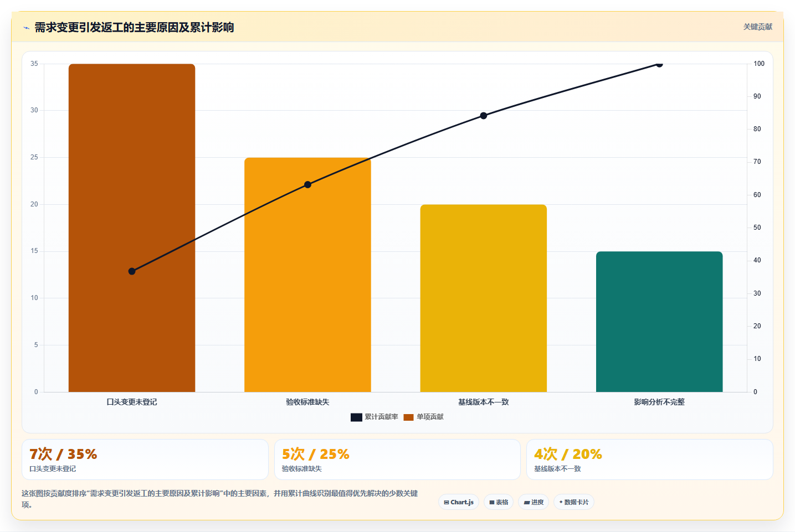Click the 基线版本不一致 yellow bar
Image resolution: width=795 pixels, height=532 pixels.
(484, 298)
